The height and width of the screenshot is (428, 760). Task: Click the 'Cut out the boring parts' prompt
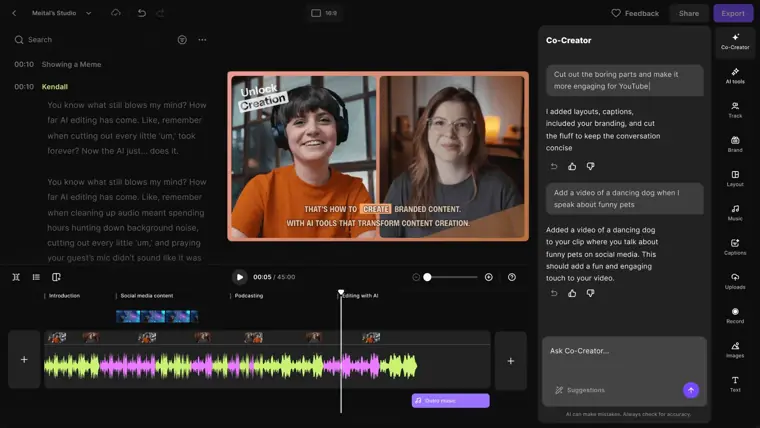coord(625,80)
